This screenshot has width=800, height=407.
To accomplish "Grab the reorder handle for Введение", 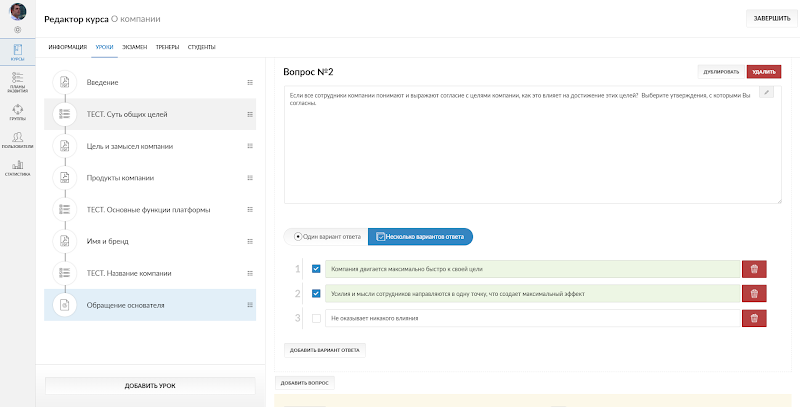I will [250, 82].
